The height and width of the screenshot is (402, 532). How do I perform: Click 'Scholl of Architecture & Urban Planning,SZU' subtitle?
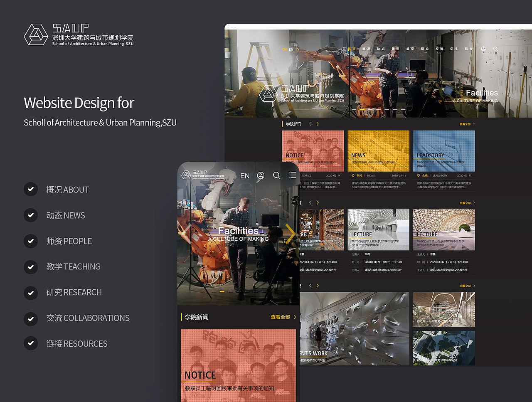click(100, 123)
